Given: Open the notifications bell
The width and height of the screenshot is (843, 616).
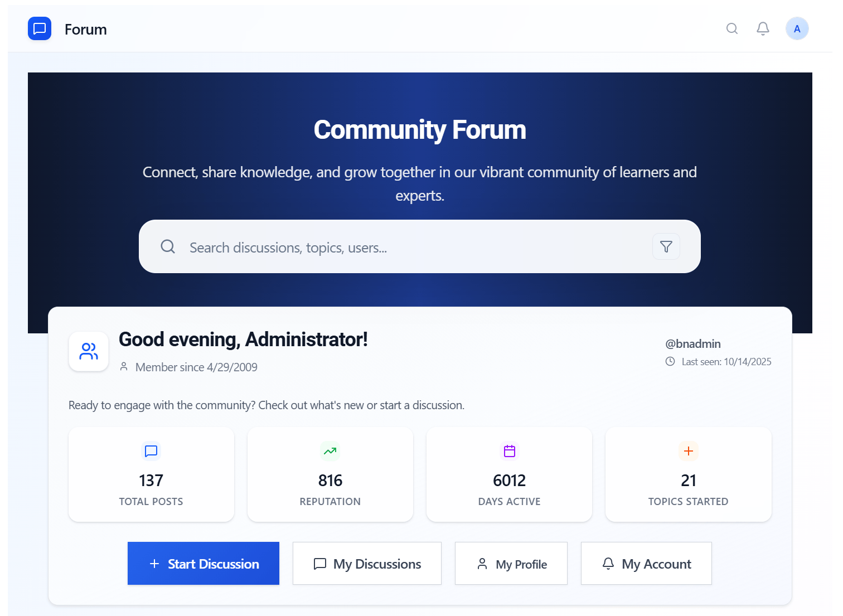Looking at the screenshot, I should [x=763, y=28].
